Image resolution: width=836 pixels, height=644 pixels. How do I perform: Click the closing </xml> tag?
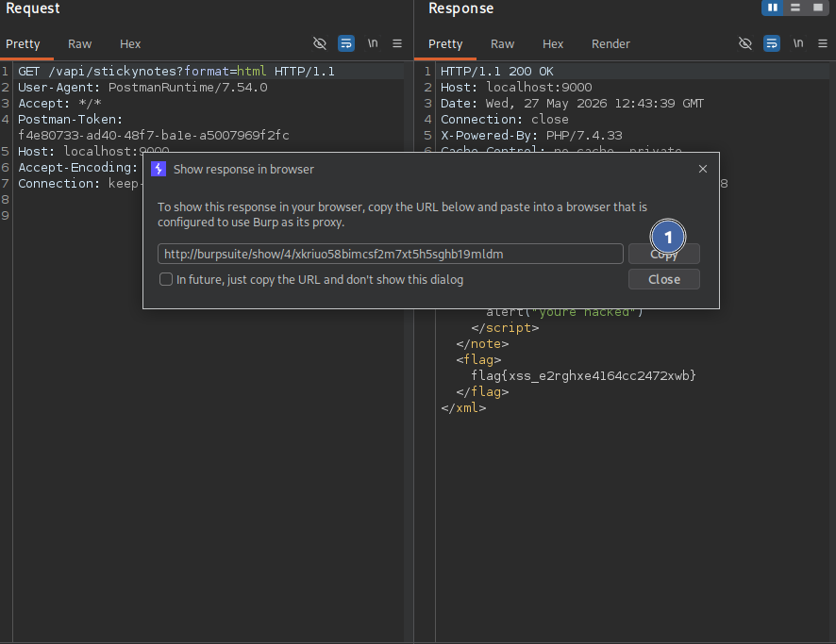point(463,408)
